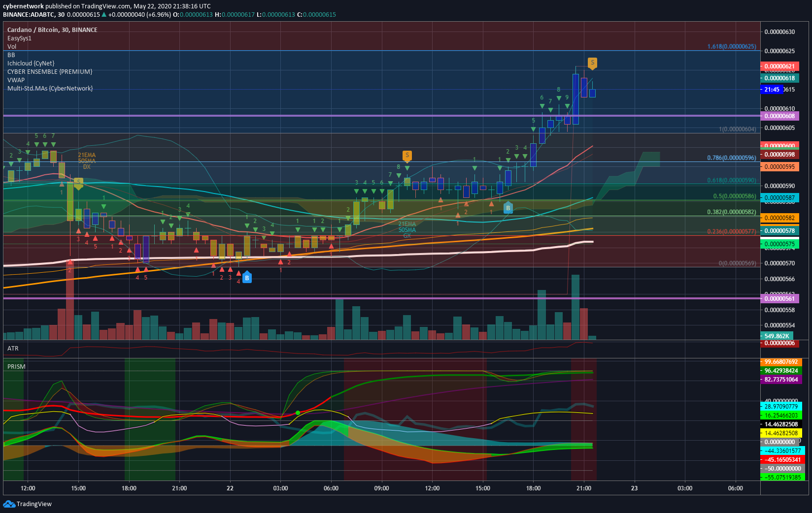The image size is (812, 513).
Task: Select the Multi-Std.MAs {CyberNetwork} indicator label
Action: click(50, 89)
